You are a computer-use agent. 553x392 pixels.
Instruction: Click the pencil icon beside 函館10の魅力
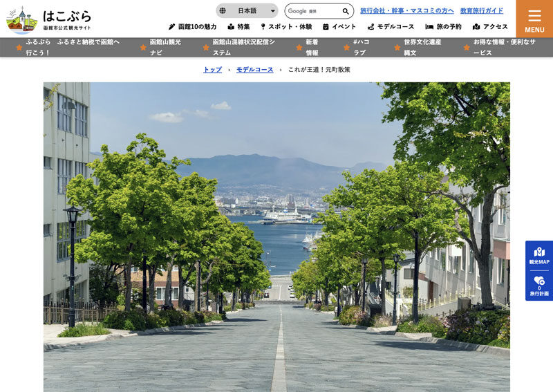pyautogui.click(x=171, y=27)
